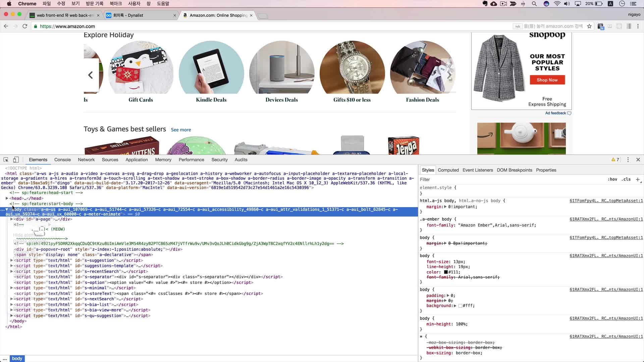Open Chrome's three-dot menu
Screen dimensions: 644x362
[x=638, y=26]
